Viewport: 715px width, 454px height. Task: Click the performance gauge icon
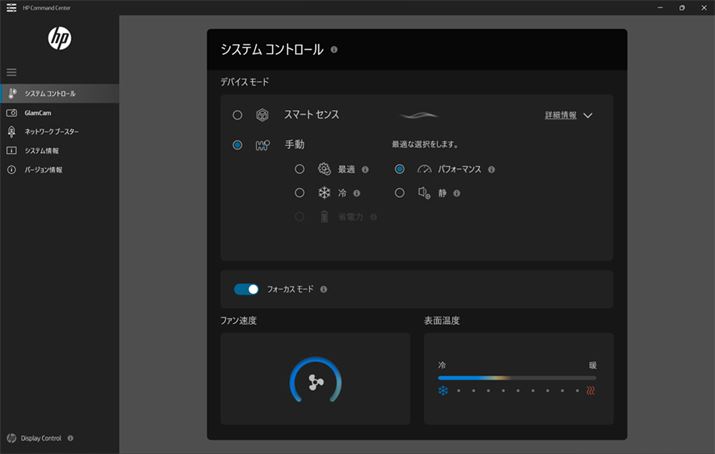(x=424, y=169)
